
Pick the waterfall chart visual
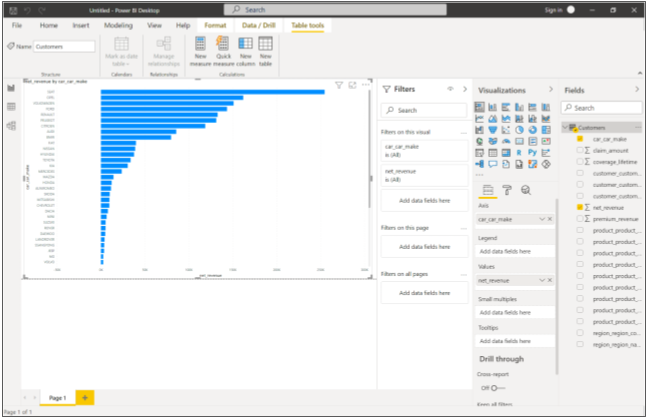point(479,130)
